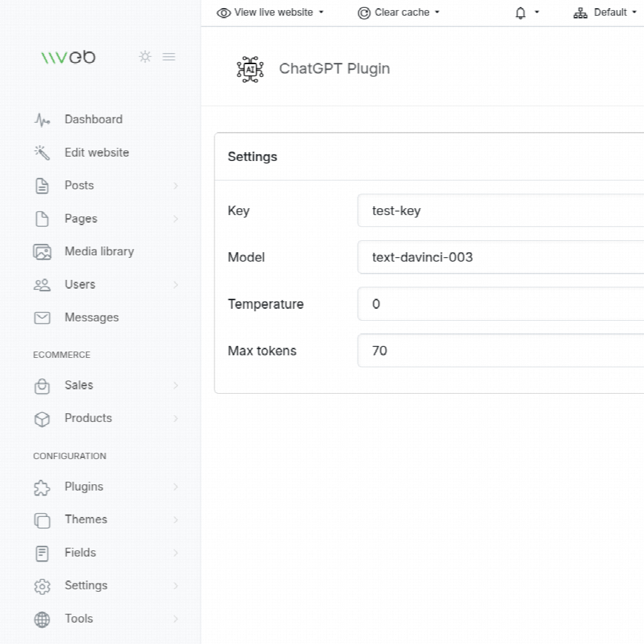Go to the Sales menu item
The height and width of the screenshot is (644, 644).
click(79, 385)
